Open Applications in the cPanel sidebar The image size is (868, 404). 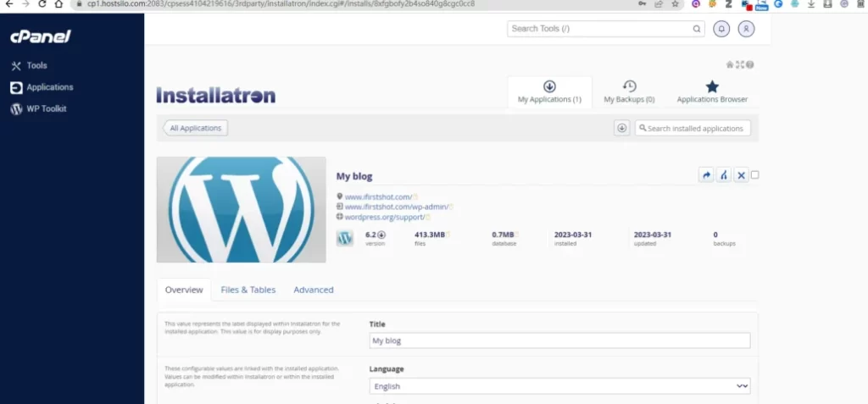(x=42, y=87)
